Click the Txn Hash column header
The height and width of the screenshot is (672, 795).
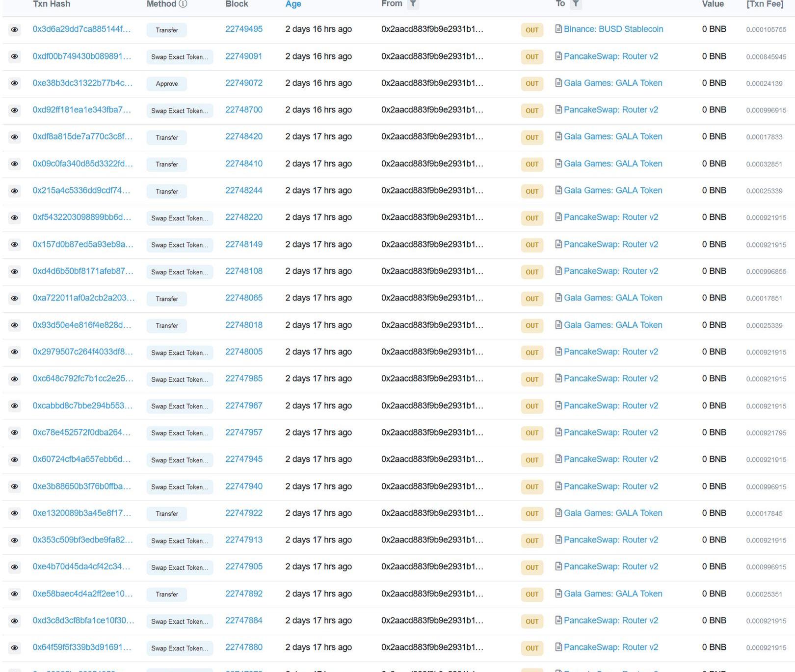pyautogui.click(x=52, y=4)
